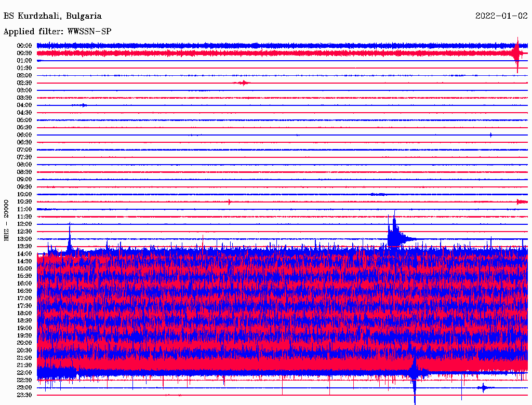Click the 13:30 time label

pos(24,247)
